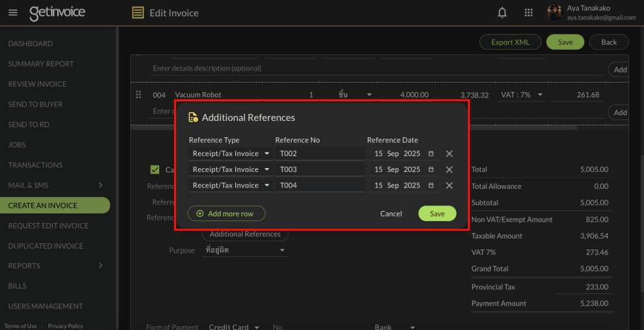Grab drag handle of Vacuum Robot row
The width and height of the screenshot is (644, 330).
[x=138, y=95]
